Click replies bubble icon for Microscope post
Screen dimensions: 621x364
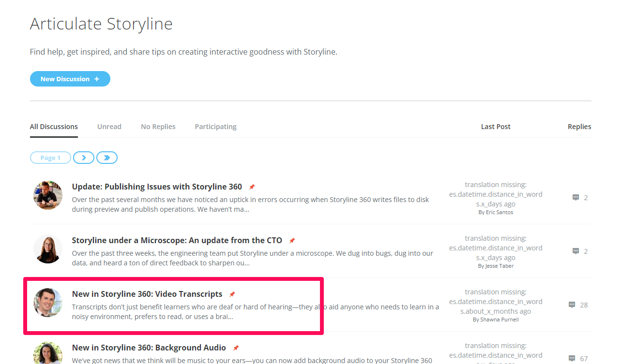[576, 251]
